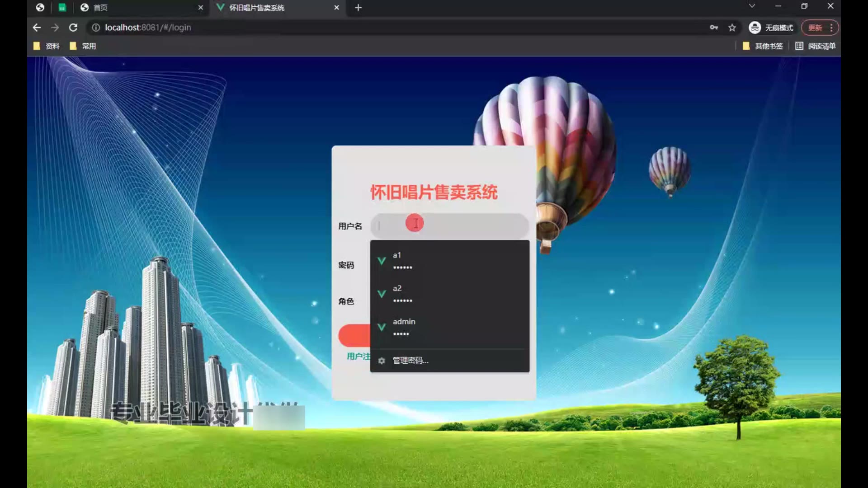Bookmark this page with star icon
The image size is (868, 488).
(732, 28)
